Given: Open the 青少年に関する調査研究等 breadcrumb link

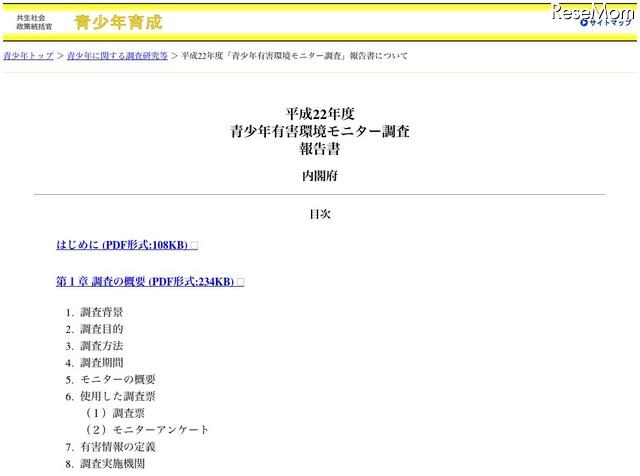Looking at the screenshot, I should 117,56.
